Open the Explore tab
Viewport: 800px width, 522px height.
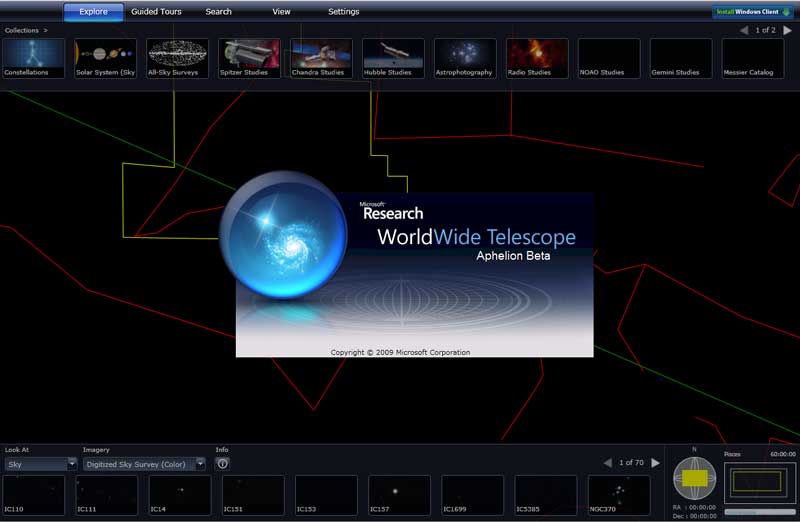coord(93,12)
